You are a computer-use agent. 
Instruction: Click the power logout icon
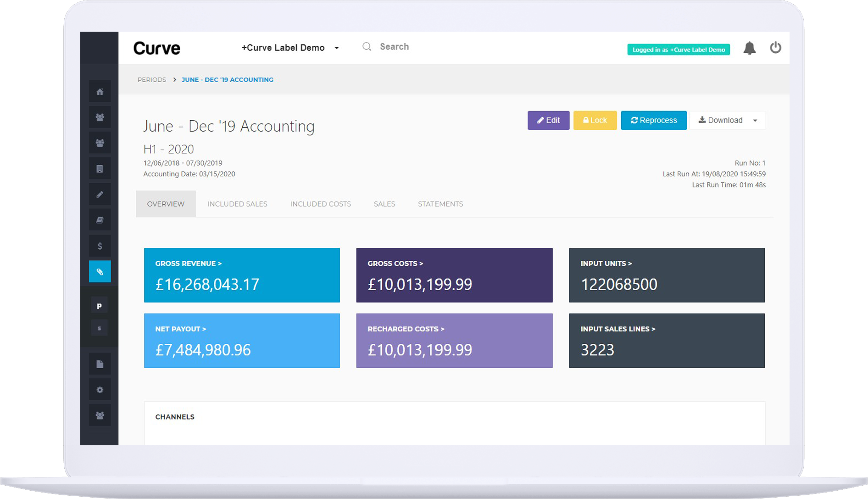coord(775,47)
